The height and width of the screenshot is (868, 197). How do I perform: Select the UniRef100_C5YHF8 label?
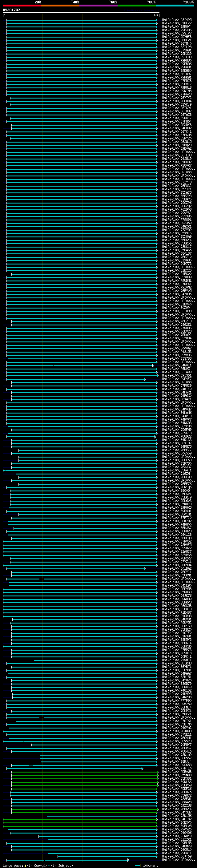(177, 37)
